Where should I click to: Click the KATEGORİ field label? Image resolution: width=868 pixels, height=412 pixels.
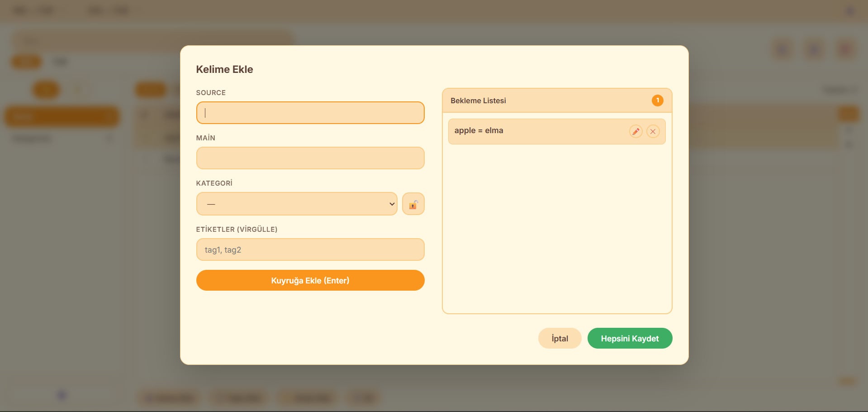pos(214,183)
